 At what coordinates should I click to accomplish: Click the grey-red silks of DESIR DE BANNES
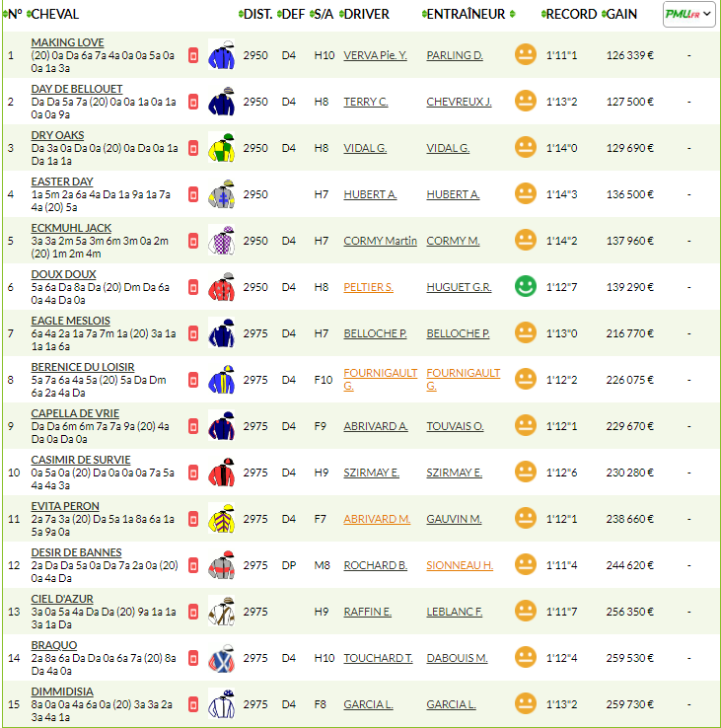pyautogui.click(x=222, y=565)
